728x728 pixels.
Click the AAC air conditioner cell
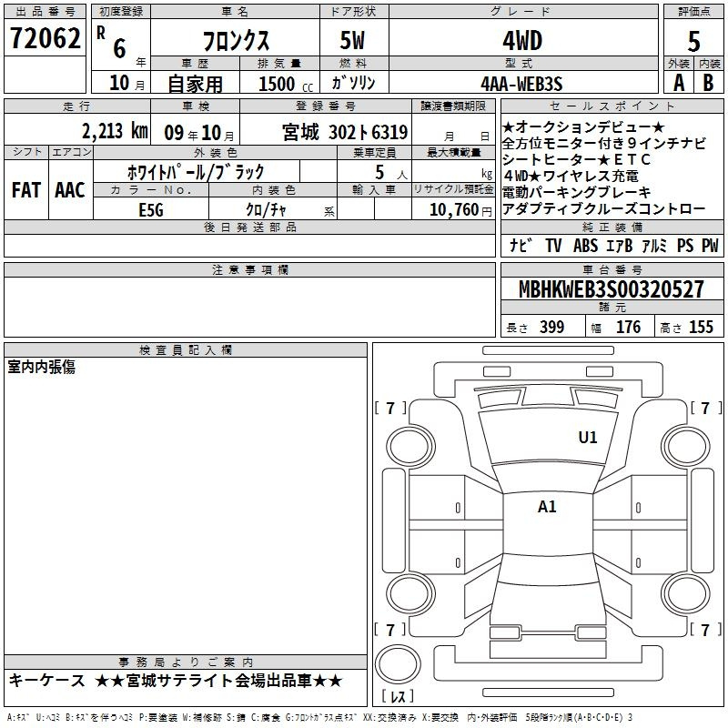69,189
